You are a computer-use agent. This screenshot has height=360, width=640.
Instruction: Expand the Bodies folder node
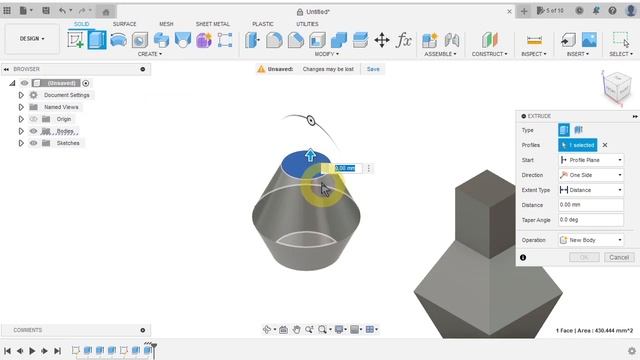[21, 131]
